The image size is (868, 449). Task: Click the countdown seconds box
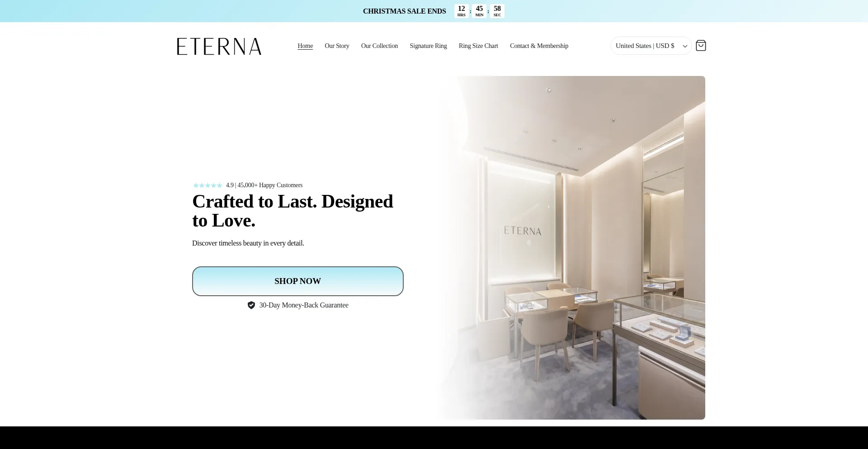pyautogui.click(x=497, y=11)
